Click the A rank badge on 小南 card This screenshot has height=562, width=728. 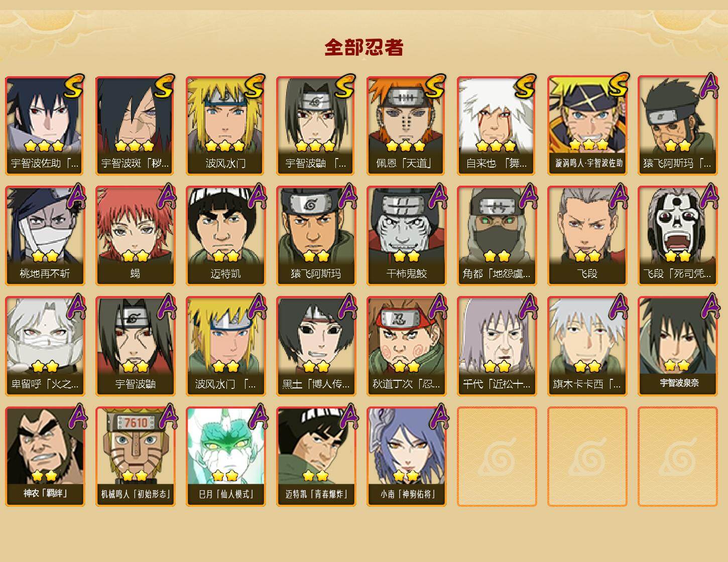437,416
